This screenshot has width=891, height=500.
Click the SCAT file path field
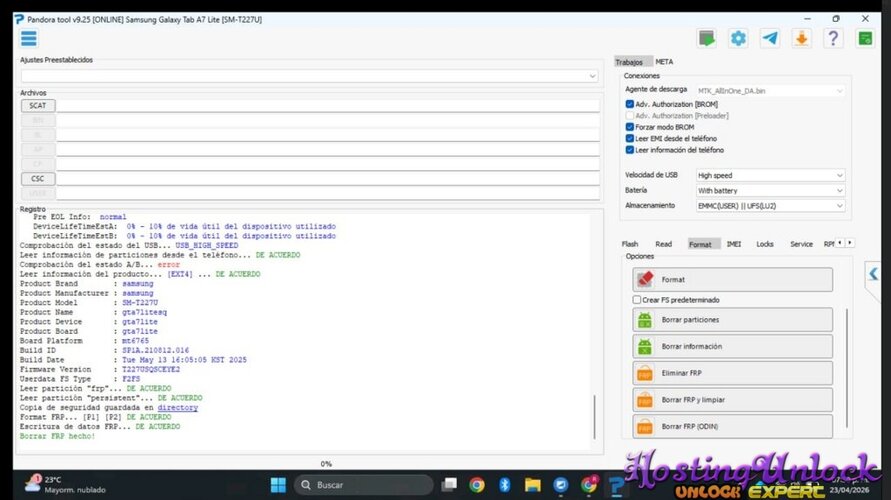pos(328,106)
